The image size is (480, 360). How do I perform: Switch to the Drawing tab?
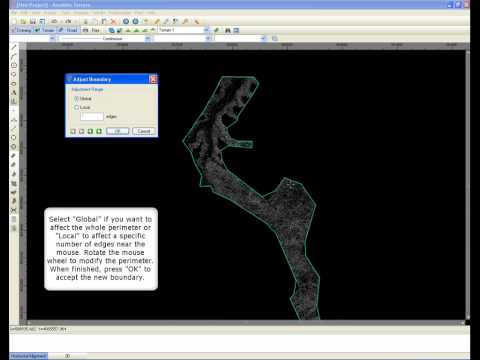click(22, 30)
